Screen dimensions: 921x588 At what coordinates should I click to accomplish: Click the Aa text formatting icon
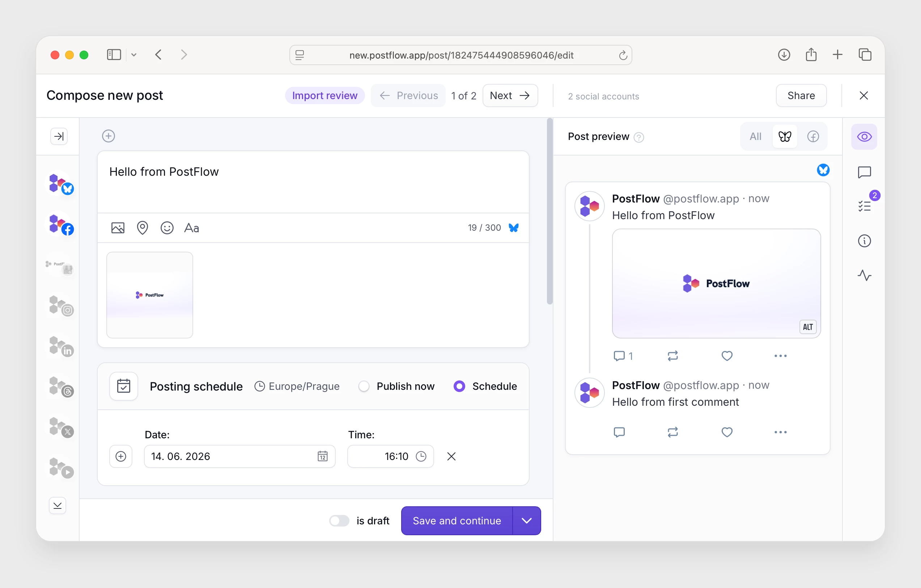192,228
